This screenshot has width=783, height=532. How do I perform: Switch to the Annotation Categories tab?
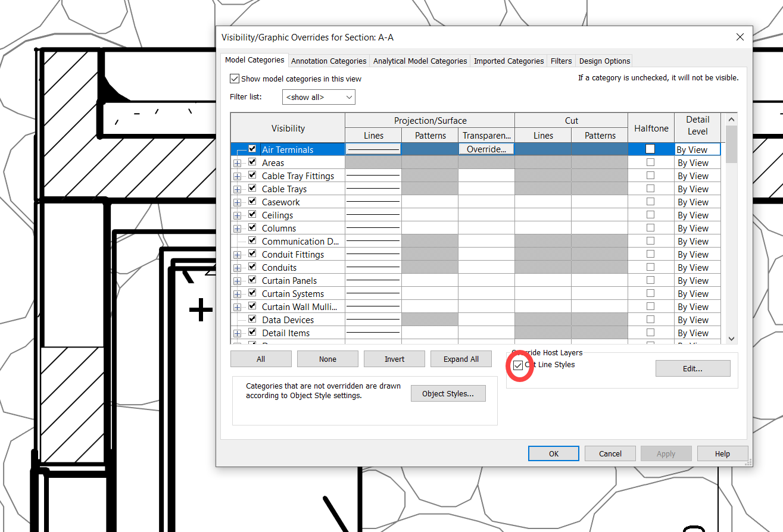pos(328,60)
